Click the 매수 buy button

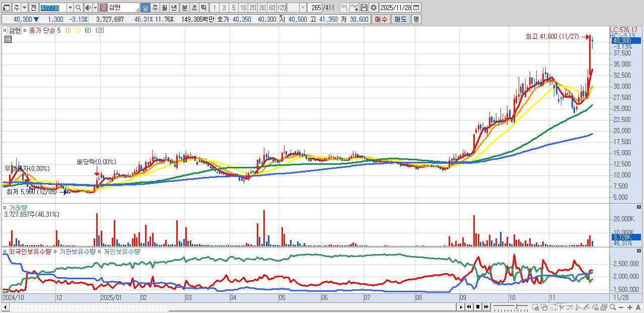tap(381, 19)
